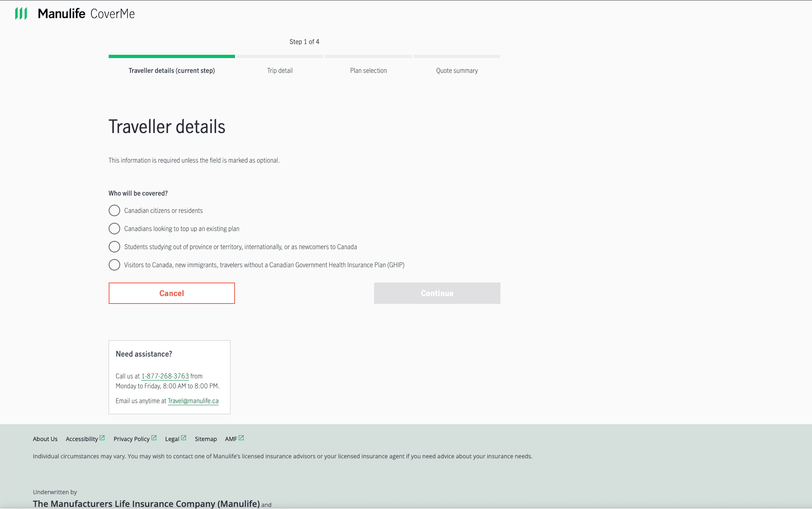The width and height of the screenshot is (812, 509).
Task: Select the students studying out of province option
Action: tap(114, 247)
